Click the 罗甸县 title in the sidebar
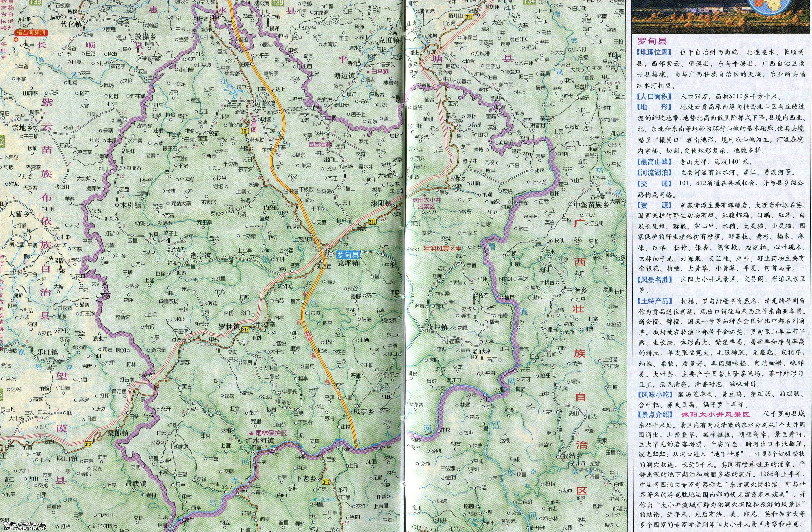This screenshot has width=812, height=532. point(653,42)
